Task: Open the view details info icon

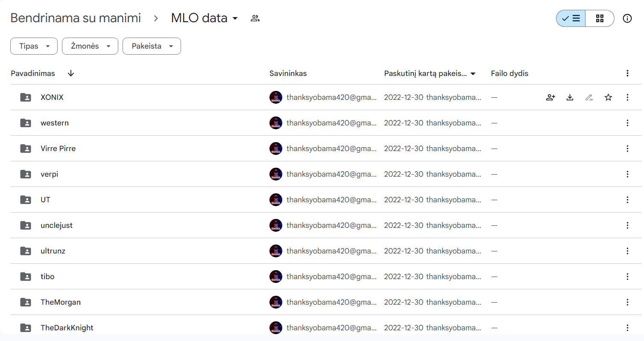Action: (x=627, y=18)
